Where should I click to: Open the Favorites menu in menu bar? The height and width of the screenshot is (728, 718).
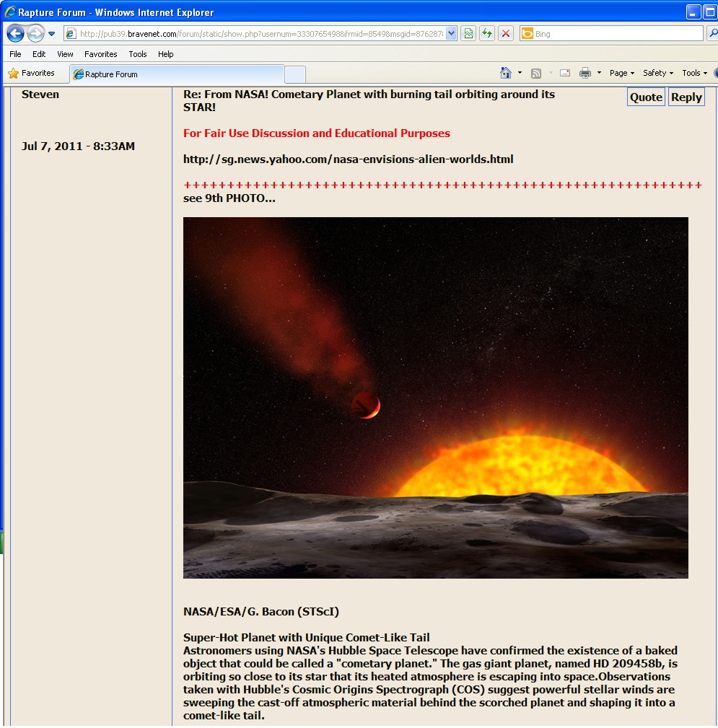[101, 54]
